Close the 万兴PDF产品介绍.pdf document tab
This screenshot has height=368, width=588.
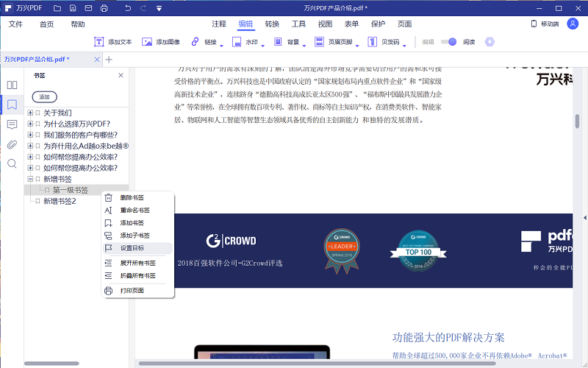point(97,60)
